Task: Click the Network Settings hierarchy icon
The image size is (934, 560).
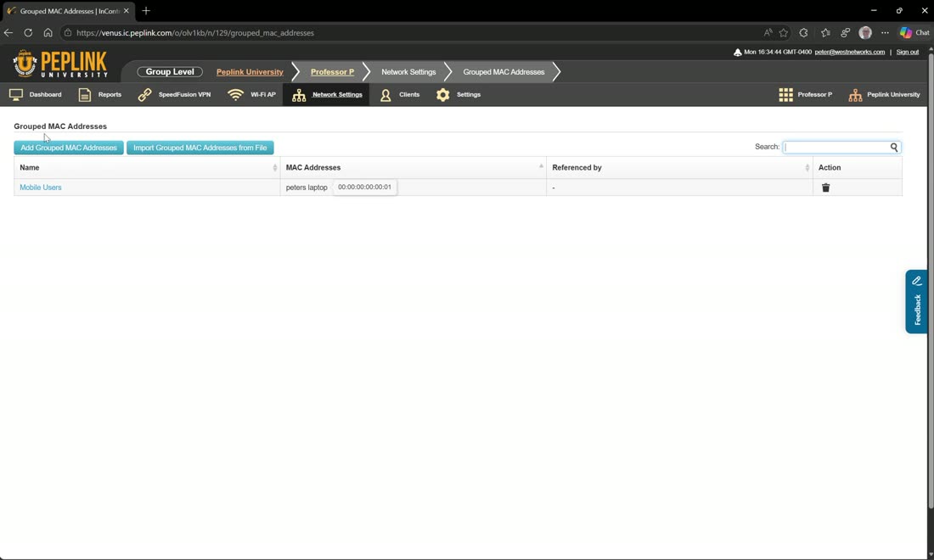Action: pos(299,95)
